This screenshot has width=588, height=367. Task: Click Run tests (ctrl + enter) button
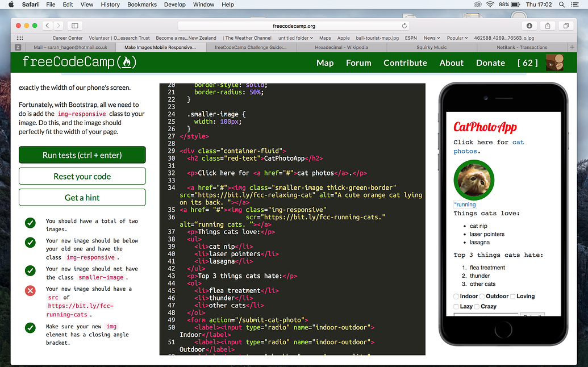point(82,155)
